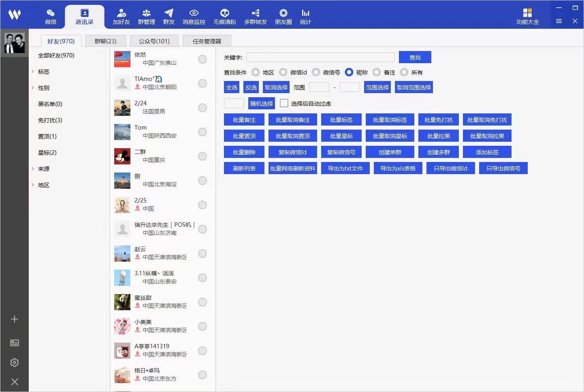Select the radio circle for contact 依然
The width and height of the screenshot is (584, 392).
point(202,59)
